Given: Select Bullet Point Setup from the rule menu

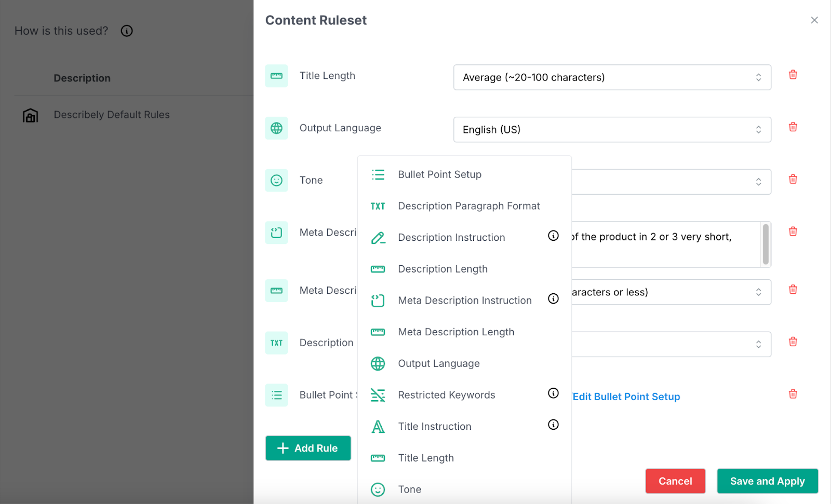Looking at the screenshot, I should pyautogui.click(x=439, y=174).
